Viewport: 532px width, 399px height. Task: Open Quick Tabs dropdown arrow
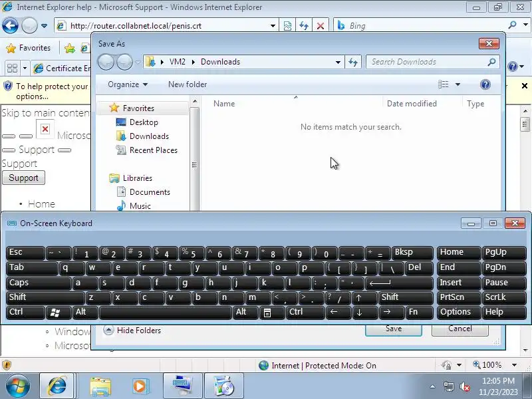[x=25, y=68]
